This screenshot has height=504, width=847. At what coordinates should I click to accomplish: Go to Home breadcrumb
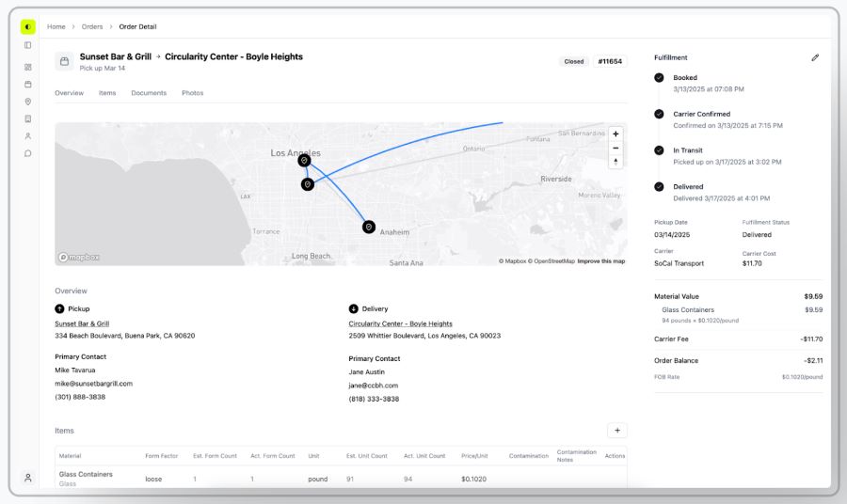click(56, 26)
